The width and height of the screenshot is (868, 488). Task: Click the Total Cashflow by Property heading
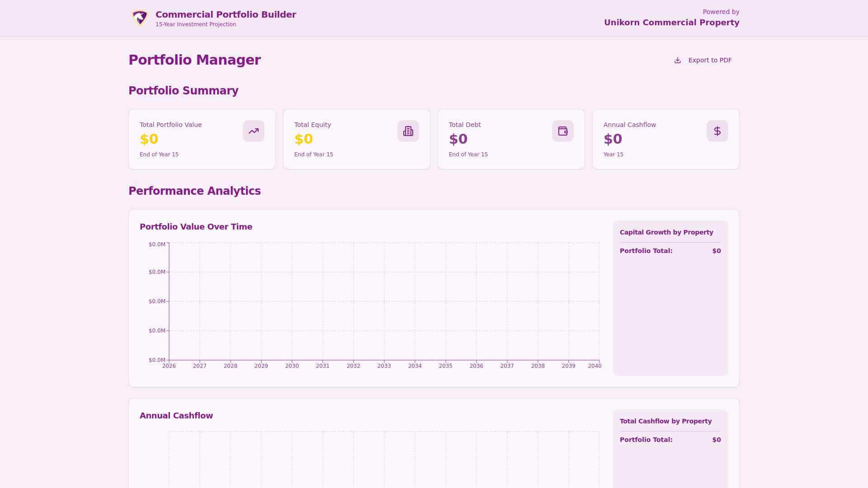(665, 421)
